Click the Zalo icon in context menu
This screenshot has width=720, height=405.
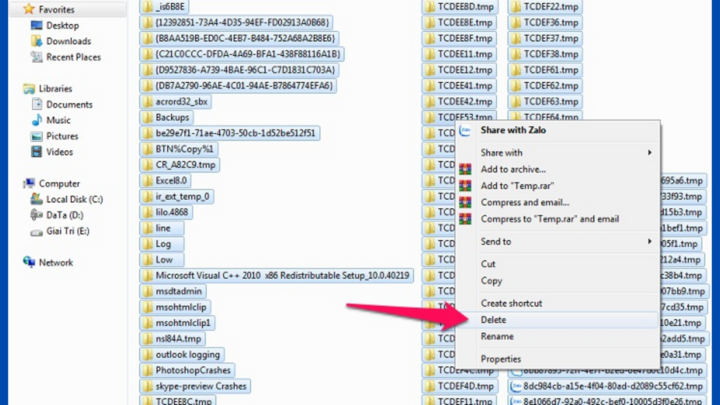click(x=465, y=130)
